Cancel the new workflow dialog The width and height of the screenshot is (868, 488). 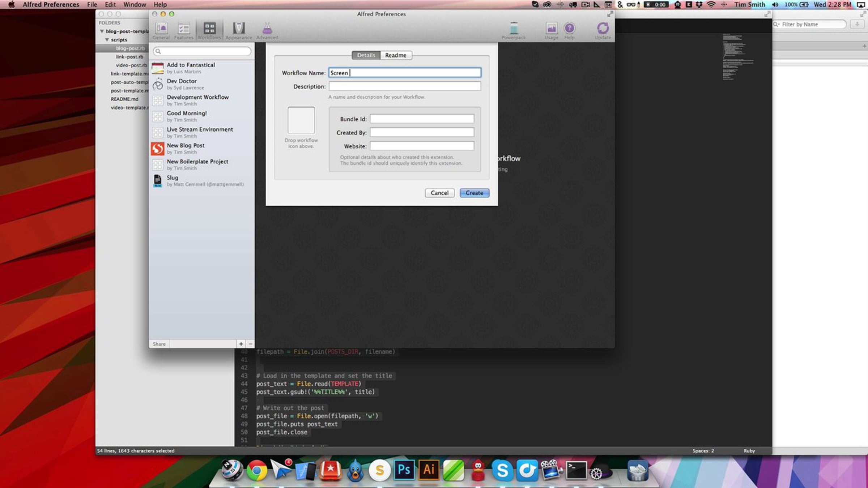click(x=439, y=193)
